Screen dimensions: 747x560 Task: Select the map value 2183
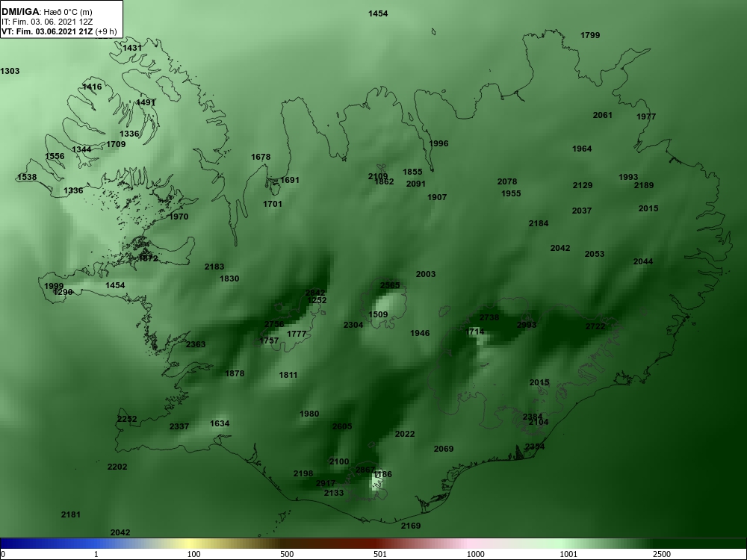214,267
